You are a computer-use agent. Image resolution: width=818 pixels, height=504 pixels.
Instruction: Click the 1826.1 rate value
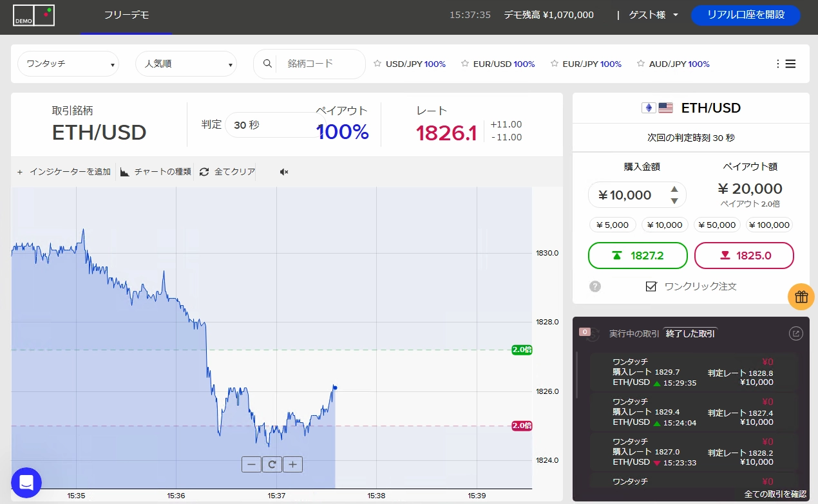click(x=446, y=133)
